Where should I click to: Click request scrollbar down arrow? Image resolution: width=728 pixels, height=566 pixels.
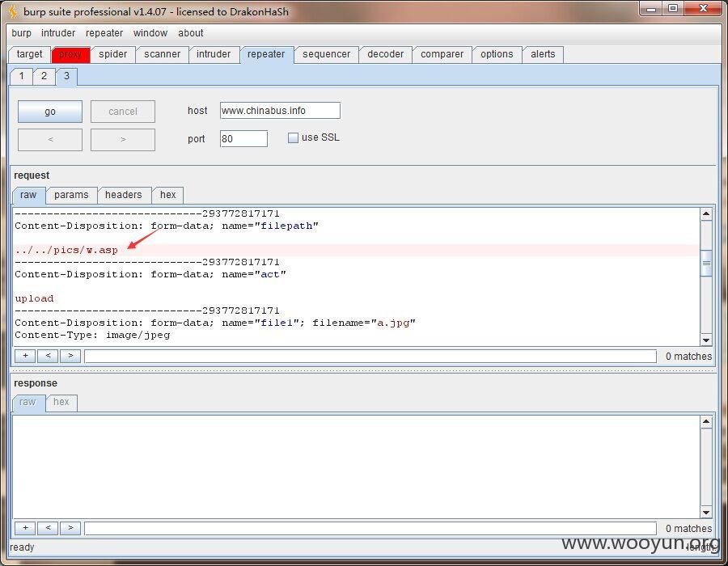706,340
